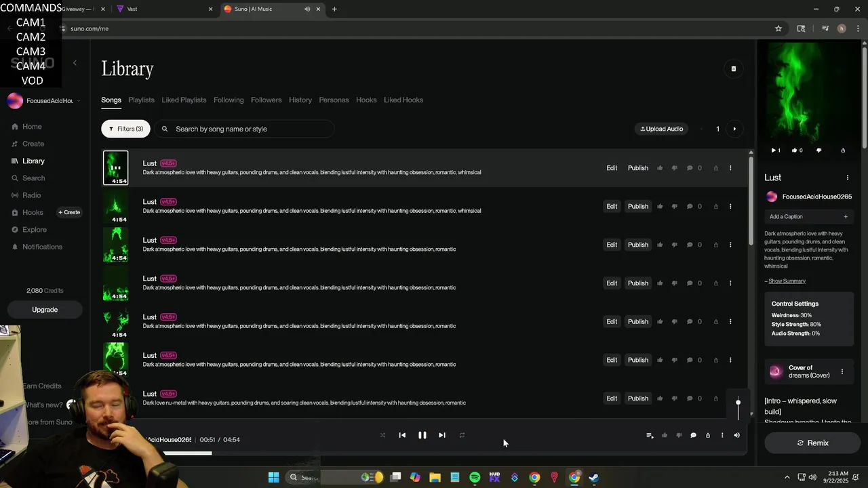868x488 pixels.
Task: Toggle shuffle in the player bar
Action: tap(382, 435)
